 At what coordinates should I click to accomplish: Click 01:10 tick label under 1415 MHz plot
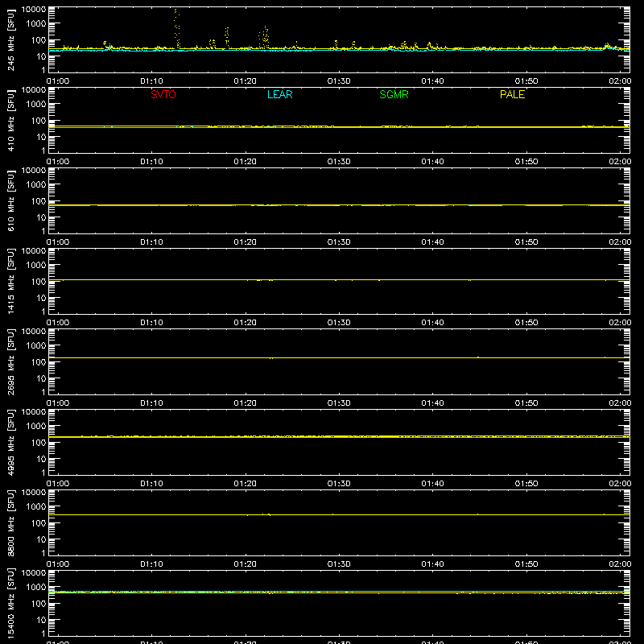point(151,323)
